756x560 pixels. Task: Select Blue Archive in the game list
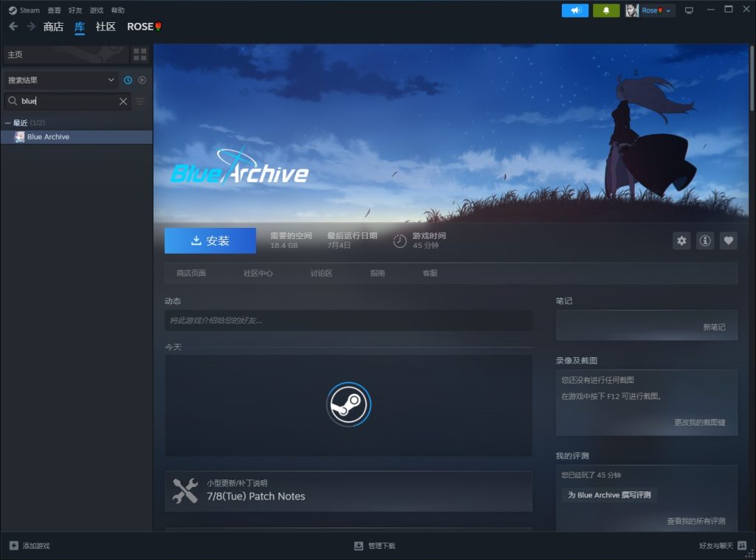(x=76, y=137)
